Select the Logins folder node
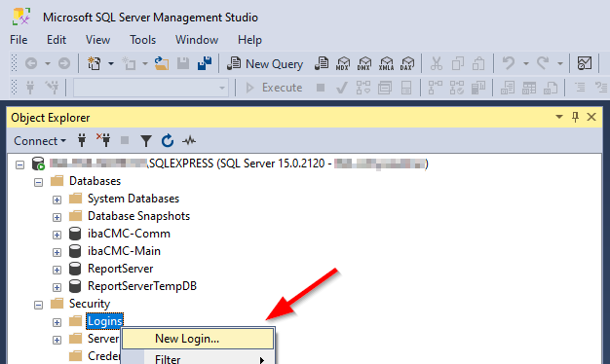 (104, 321)
